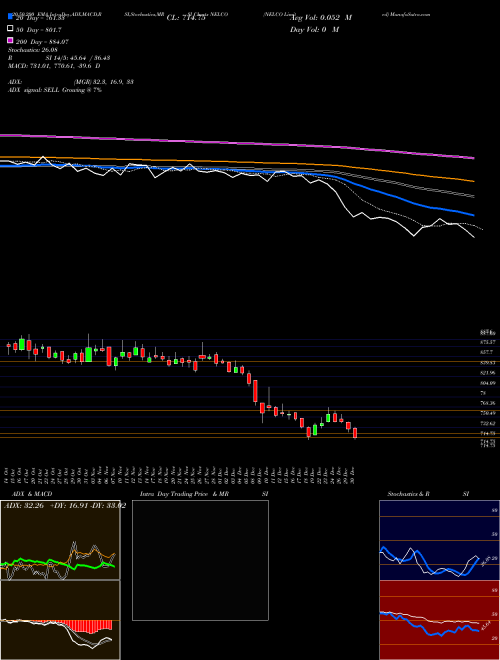Click the last red candlestick on the price chart
Screen dimensions: 500x660
(x=355, y=433)
